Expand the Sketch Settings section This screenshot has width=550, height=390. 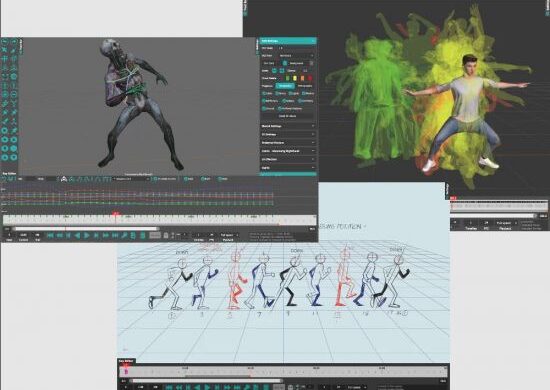[x=288, y=126]
